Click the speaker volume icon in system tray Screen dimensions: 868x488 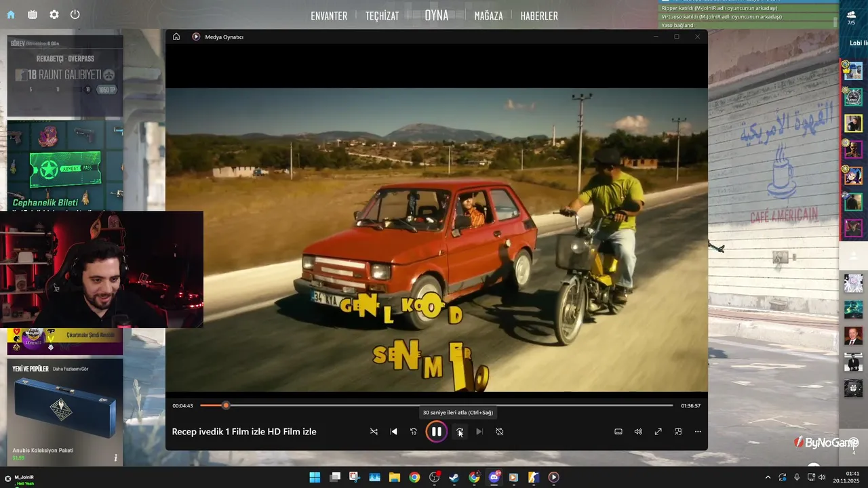[822, 477]
